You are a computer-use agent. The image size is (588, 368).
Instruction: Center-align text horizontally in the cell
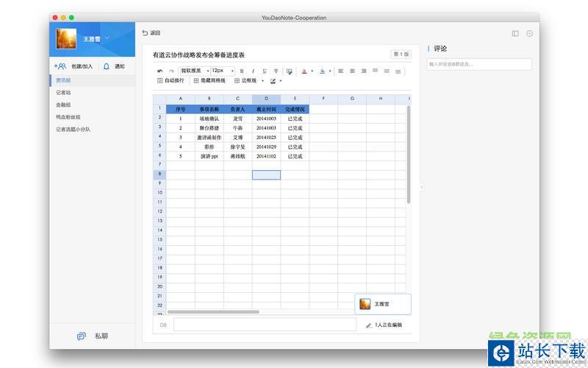353,71
